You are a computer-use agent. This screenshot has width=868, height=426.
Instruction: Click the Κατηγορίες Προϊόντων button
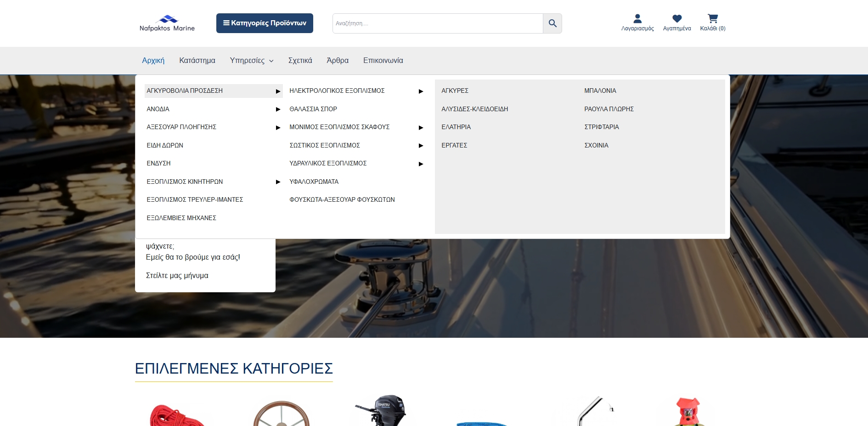point(265,23)
